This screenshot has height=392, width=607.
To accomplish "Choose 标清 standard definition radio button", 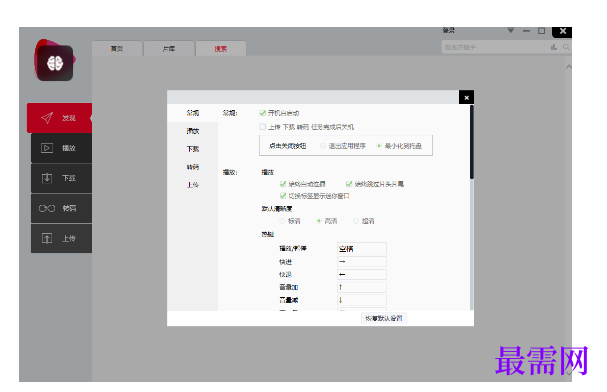I will tap(282, 221).
